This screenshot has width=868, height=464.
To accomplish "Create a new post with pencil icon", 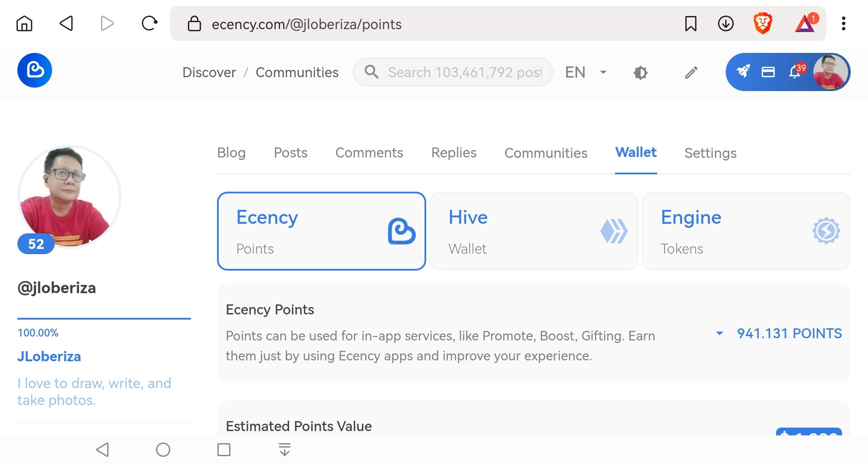I will click(x=691, y=72).
